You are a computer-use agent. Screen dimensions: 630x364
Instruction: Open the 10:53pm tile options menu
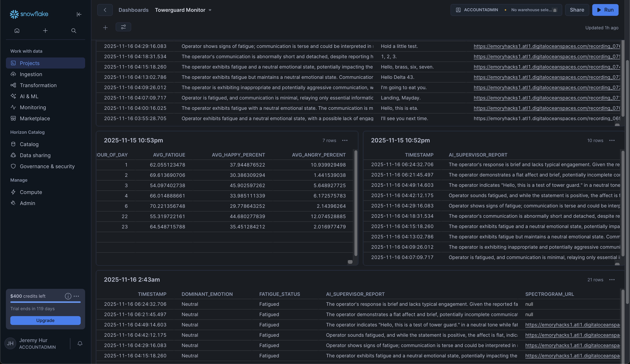click(345, 141)
